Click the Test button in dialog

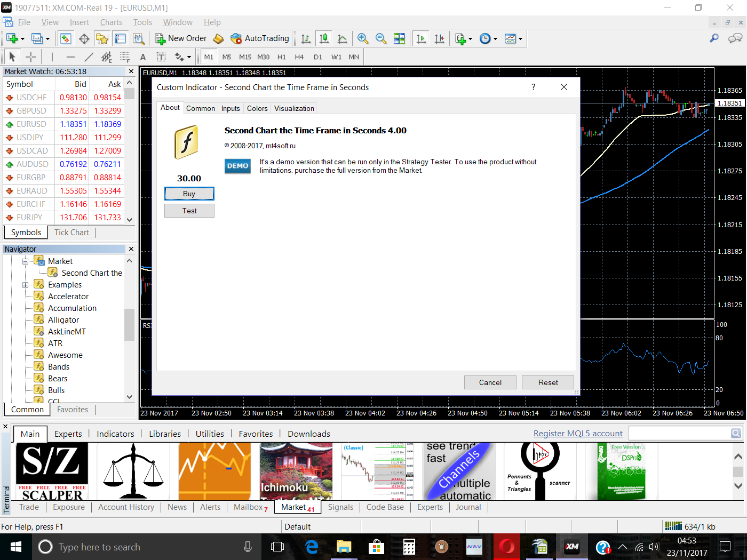point(189,211)
